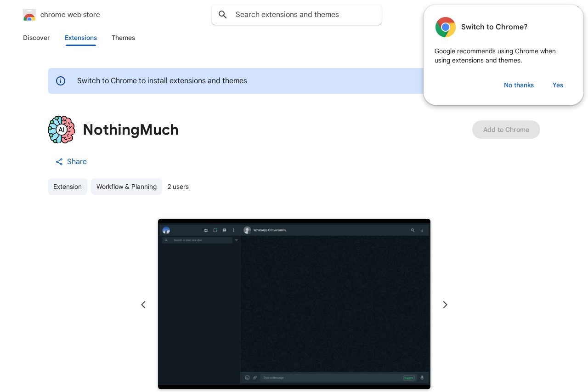Click the Chrome logo in the popup
588x392 pixels.
pos(446,27)
